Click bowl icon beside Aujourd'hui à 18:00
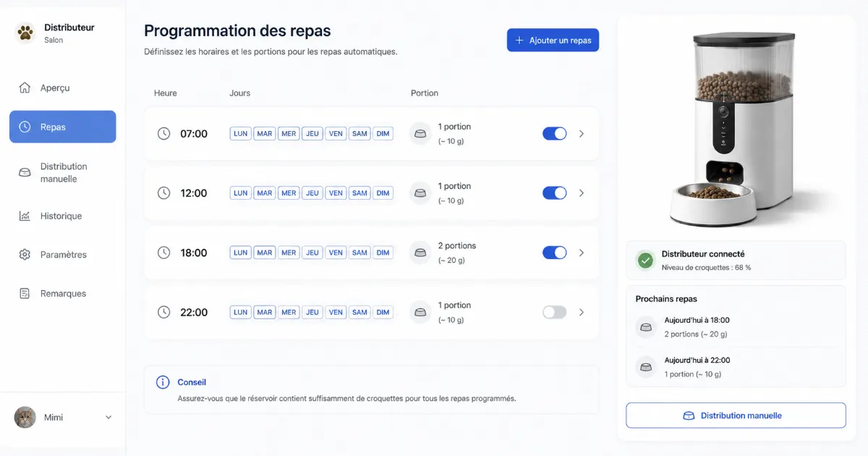Screen dimensions: 868x456 pyautogui.click(x=645, y=327)
